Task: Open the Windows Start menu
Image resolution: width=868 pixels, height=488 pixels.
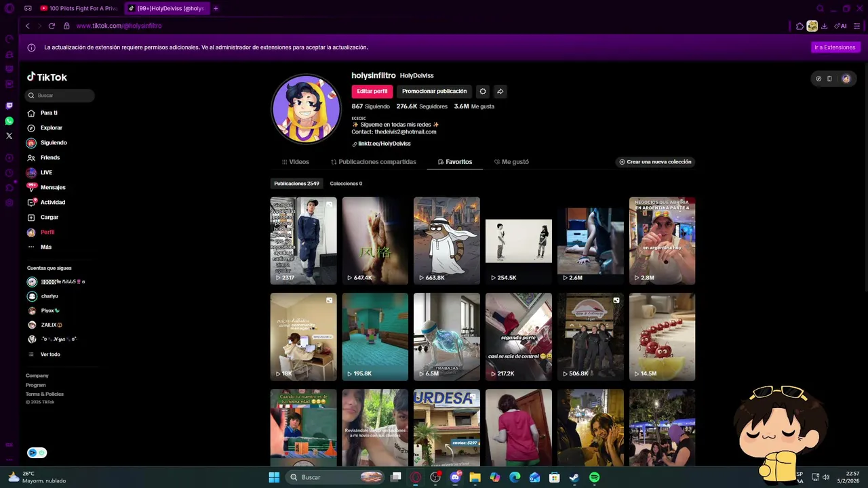Action: [274, 477]
